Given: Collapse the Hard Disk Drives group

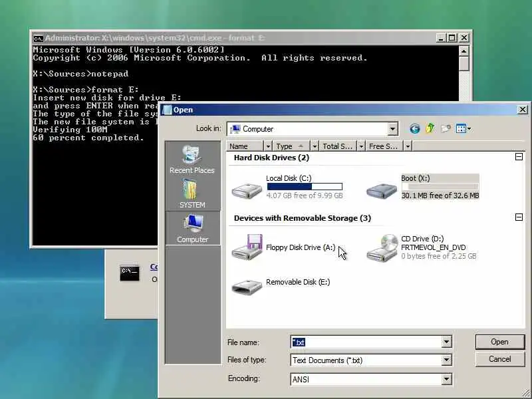Looking at the screenshot, I should click(519, 156).
